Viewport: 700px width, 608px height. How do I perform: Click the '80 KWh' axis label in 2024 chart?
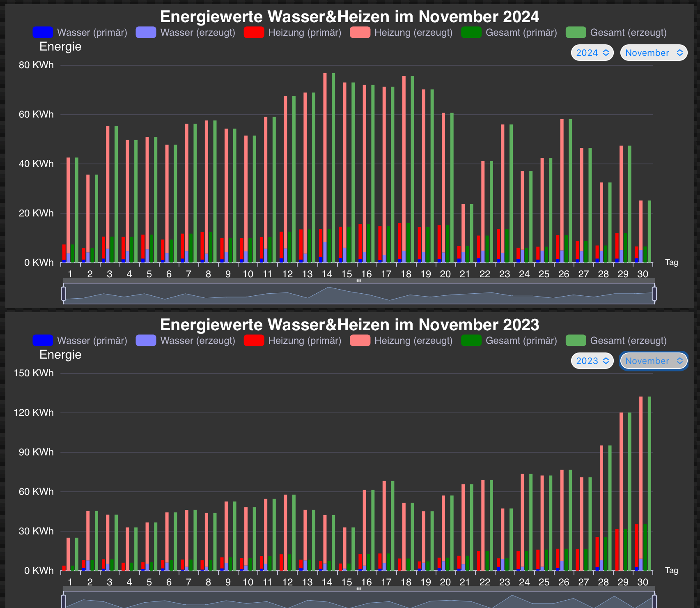[x=36, y=65]
